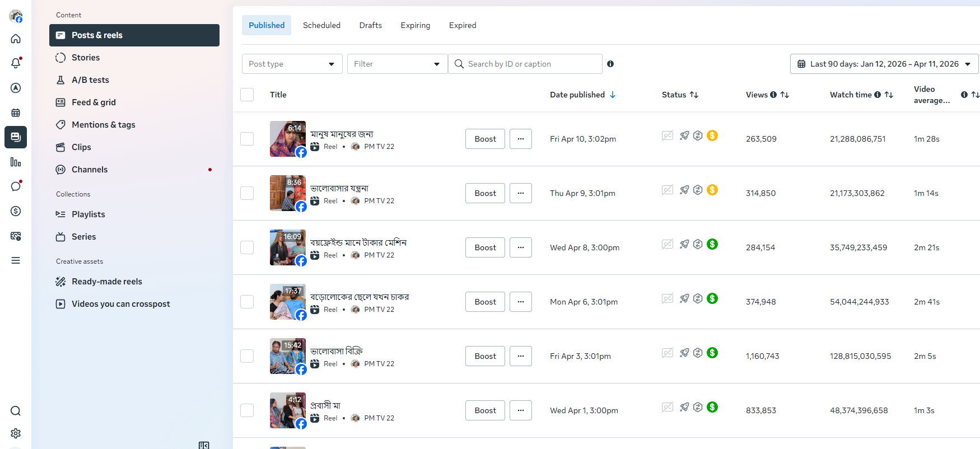
Task: Click the home icon in left rail
Action: (16, 39)
